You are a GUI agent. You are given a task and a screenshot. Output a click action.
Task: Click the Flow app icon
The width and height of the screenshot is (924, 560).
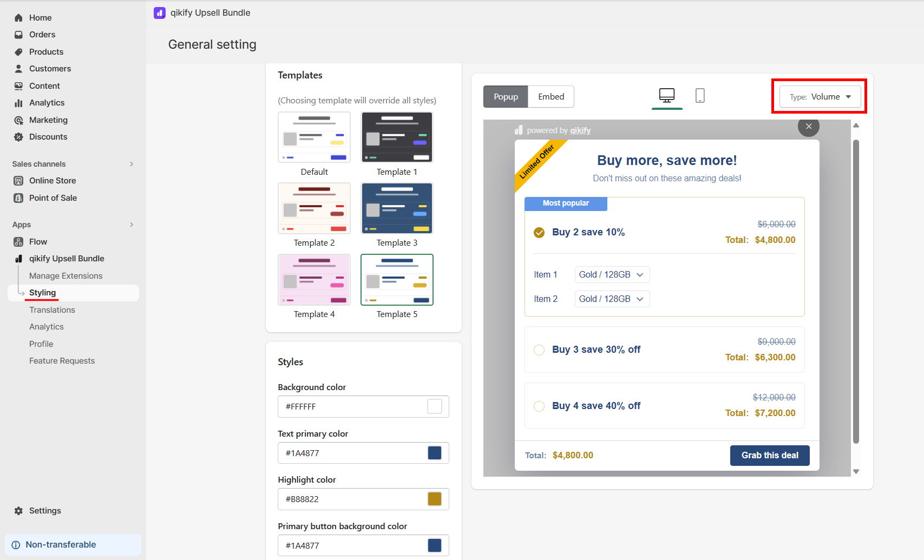18,242
